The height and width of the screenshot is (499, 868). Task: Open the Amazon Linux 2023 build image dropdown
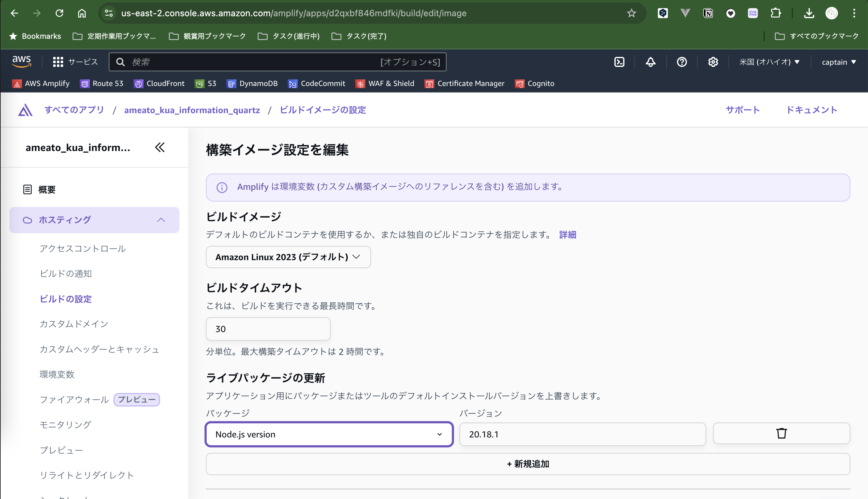pos(288,257)
